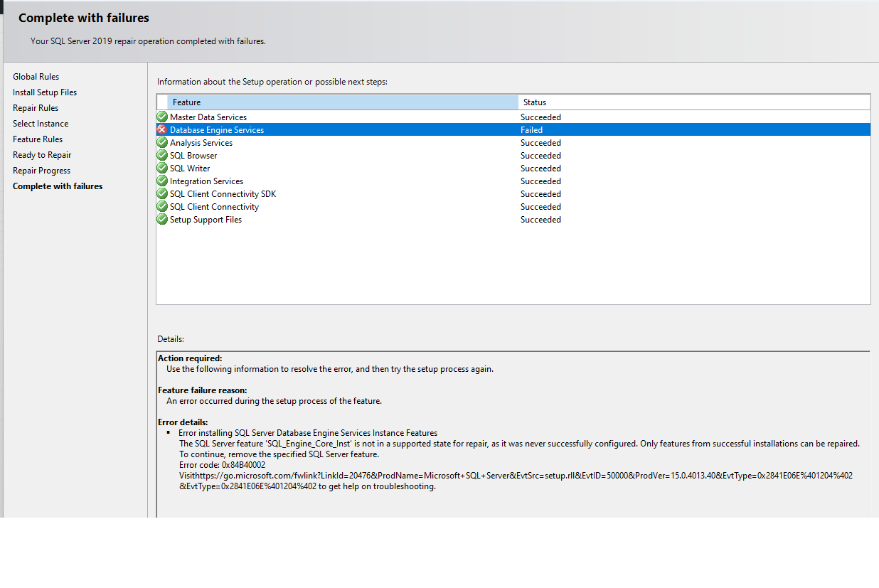Viewport: 879px width, 588px height.
Task: Select the SQL Client Connectivity SDK row text
Action: 223,194
